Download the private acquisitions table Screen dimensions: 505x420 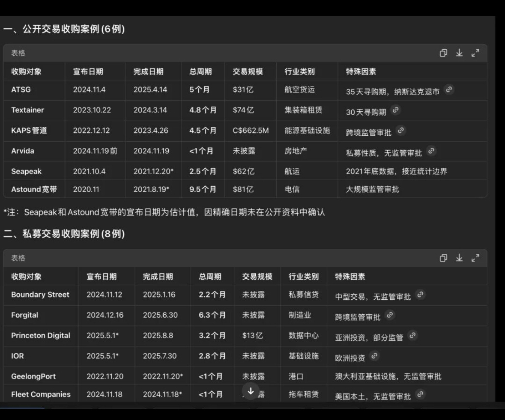[459, 258]
